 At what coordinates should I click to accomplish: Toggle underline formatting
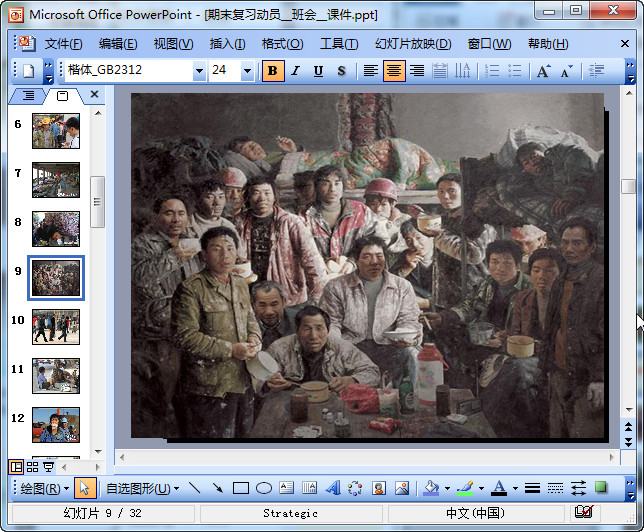tap(318, 71)
